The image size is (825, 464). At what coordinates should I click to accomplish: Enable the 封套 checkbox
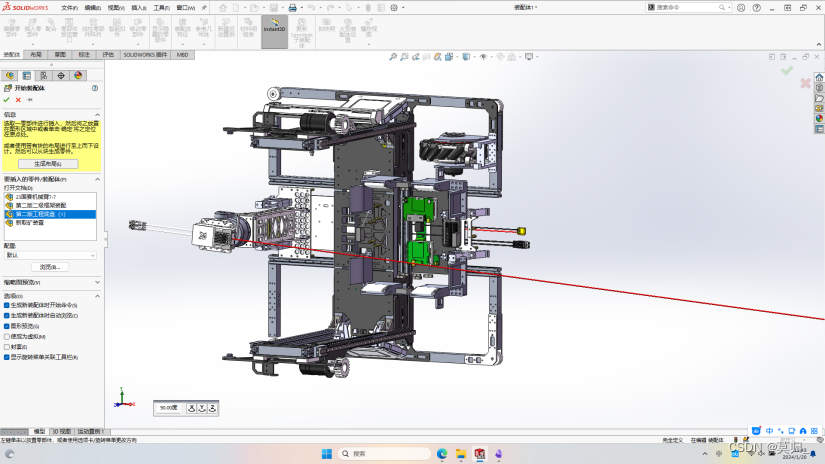tap(7, 347)
